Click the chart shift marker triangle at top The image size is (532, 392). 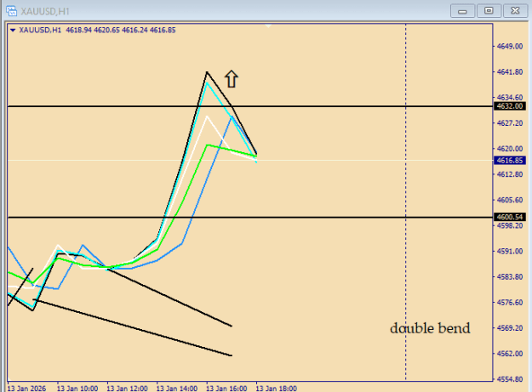268,26
